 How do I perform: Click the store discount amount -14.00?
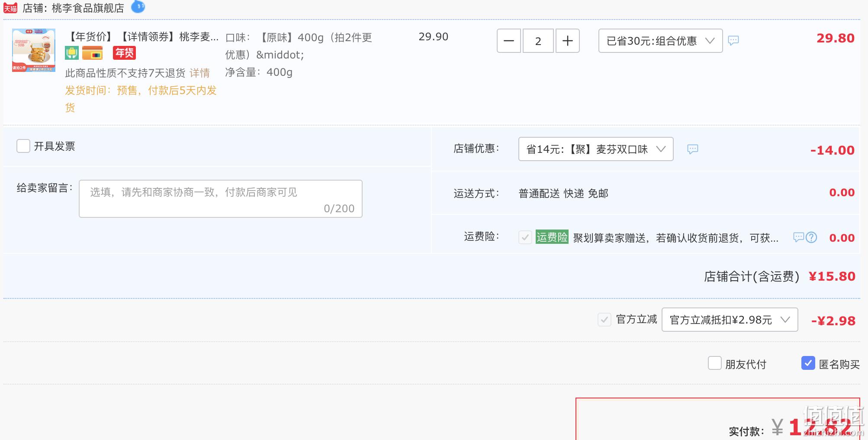point(833,150)
